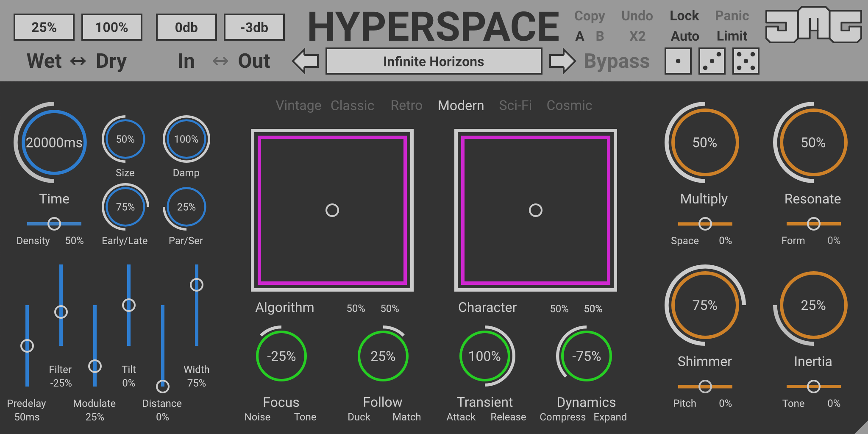Open the Wet 25% value field
Viewport: 868px width, 434px height.
pos(44,28)
